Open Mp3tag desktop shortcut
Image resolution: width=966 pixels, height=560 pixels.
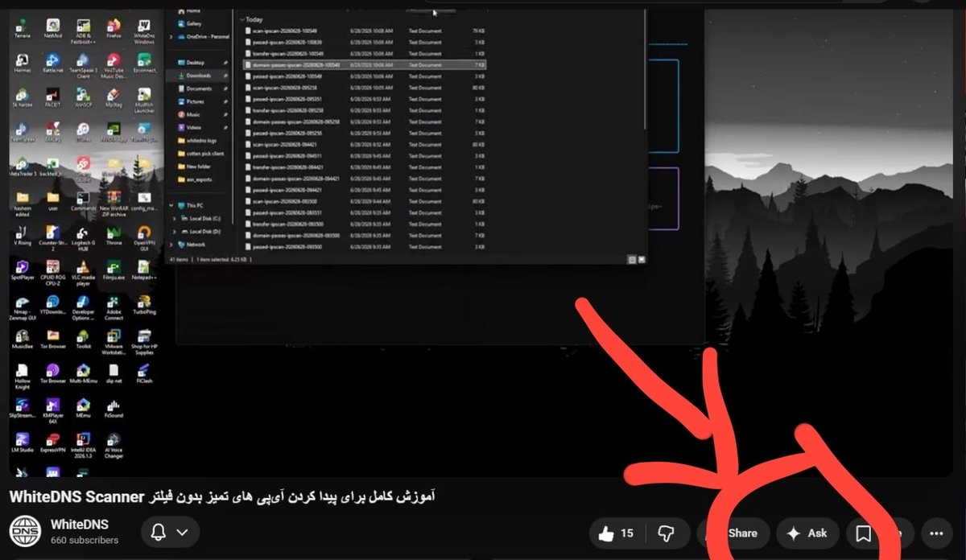pyautogui.click(x=114, y=97)
